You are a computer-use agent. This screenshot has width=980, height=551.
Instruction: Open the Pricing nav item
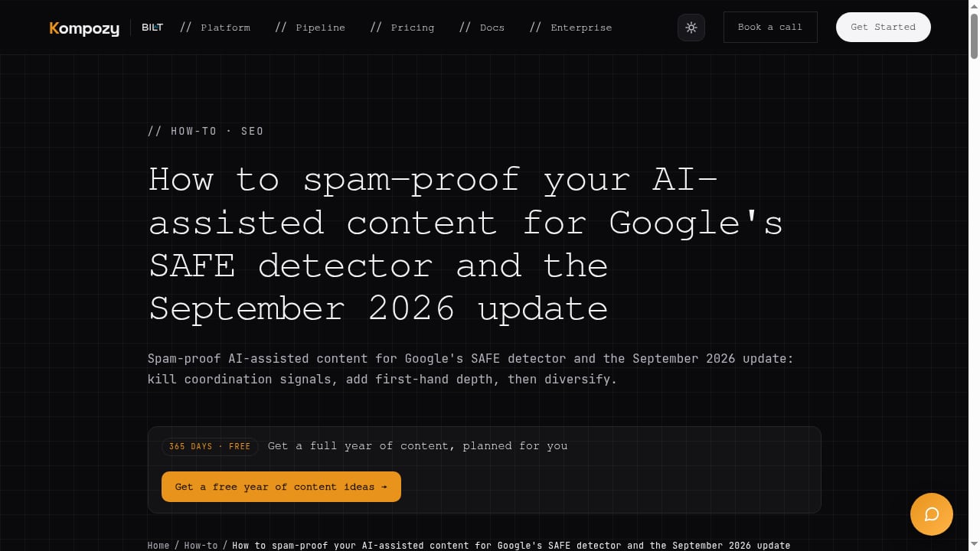coord(402,28)
